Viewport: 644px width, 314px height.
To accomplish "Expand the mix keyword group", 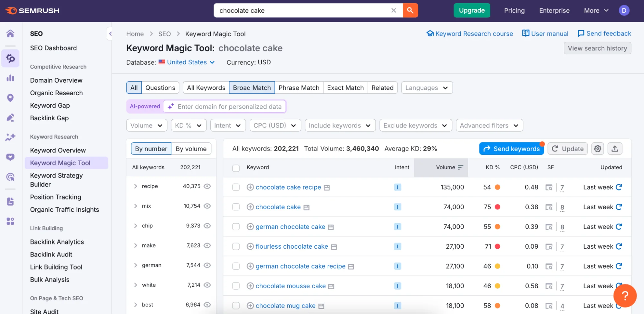I will point(136,206).
